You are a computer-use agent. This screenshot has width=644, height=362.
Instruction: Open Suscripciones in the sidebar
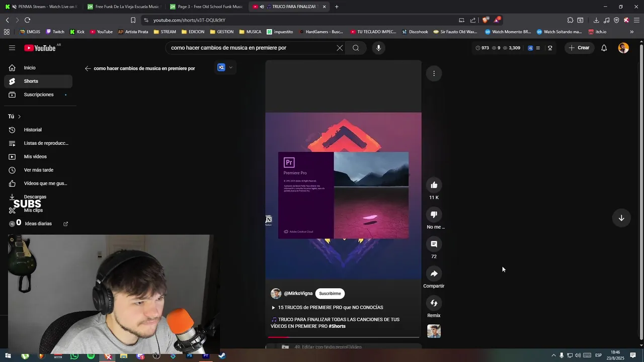[38, 95]
